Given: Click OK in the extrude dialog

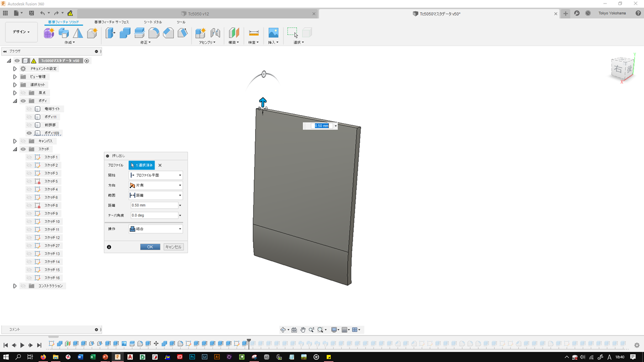Looking at the screenshot, I should click(x=150, y=247).
